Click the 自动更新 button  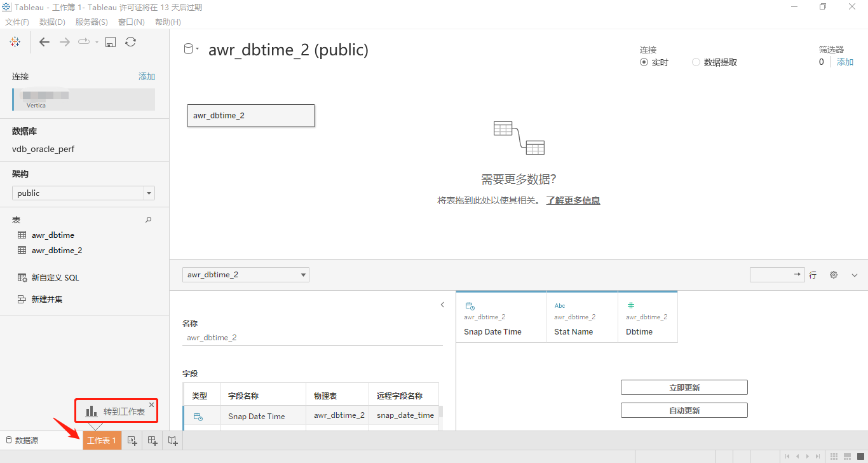coord(684,410)
